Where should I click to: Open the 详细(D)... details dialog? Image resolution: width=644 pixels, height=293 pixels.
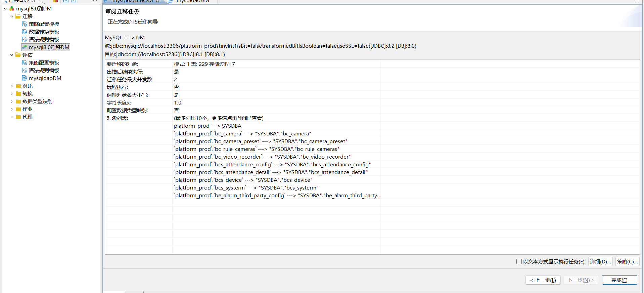(600, 261)
